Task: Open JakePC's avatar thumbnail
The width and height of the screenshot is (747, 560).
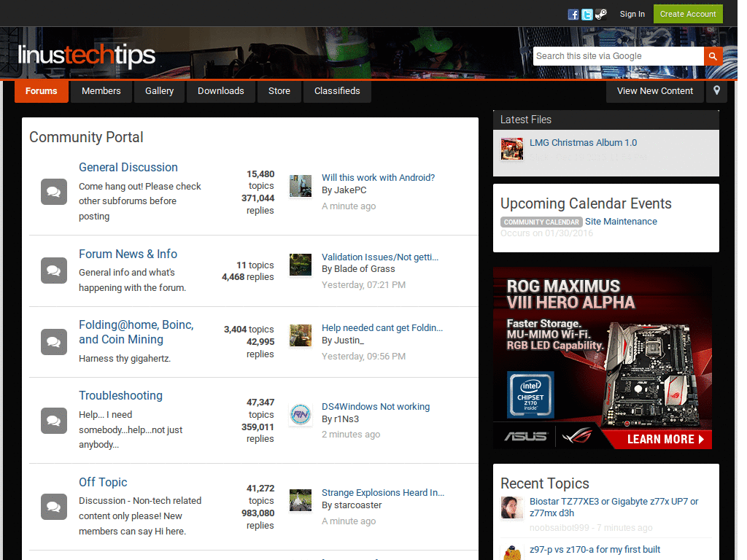Action: (301, 186)
